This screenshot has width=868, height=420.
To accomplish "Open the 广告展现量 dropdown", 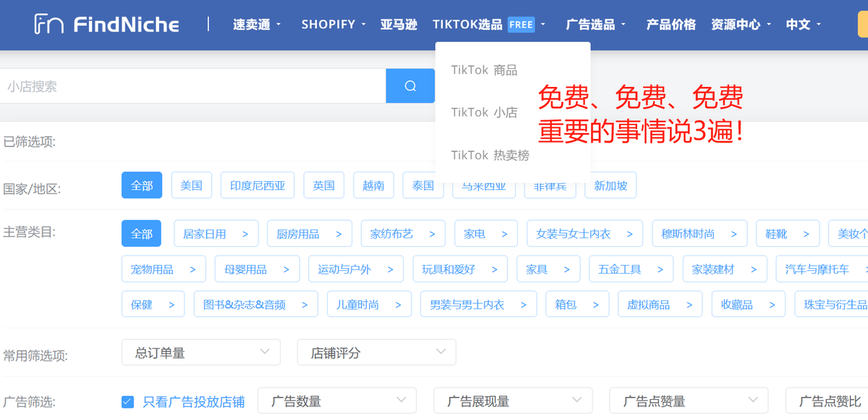I will (x=513, y=401).
